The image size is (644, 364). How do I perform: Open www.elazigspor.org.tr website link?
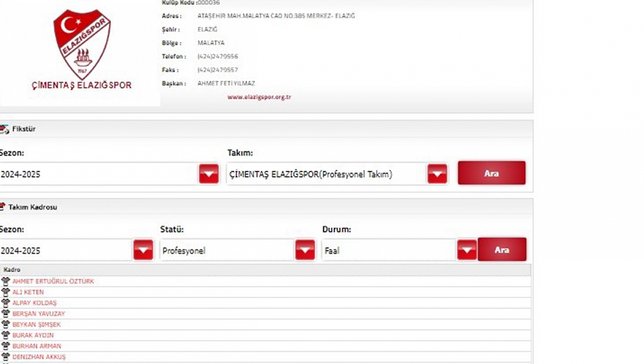(259, 97)
